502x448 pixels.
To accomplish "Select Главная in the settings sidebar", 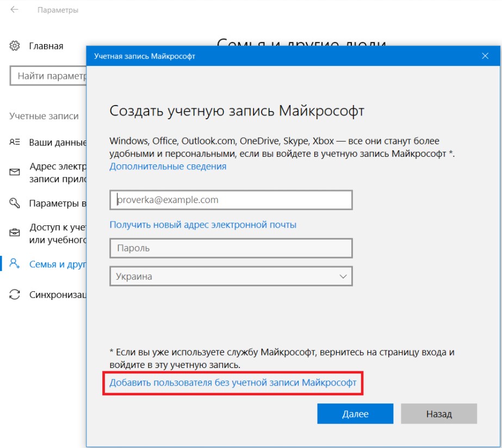I will [x=46, y=46].
